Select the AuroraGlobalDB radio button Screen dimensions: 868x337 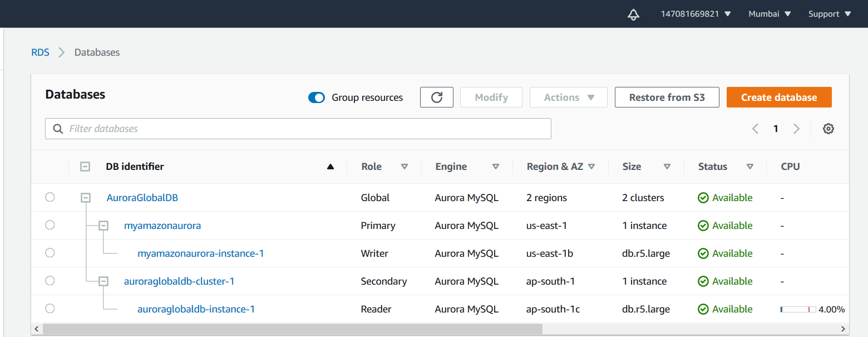click(x=50, y=197)
